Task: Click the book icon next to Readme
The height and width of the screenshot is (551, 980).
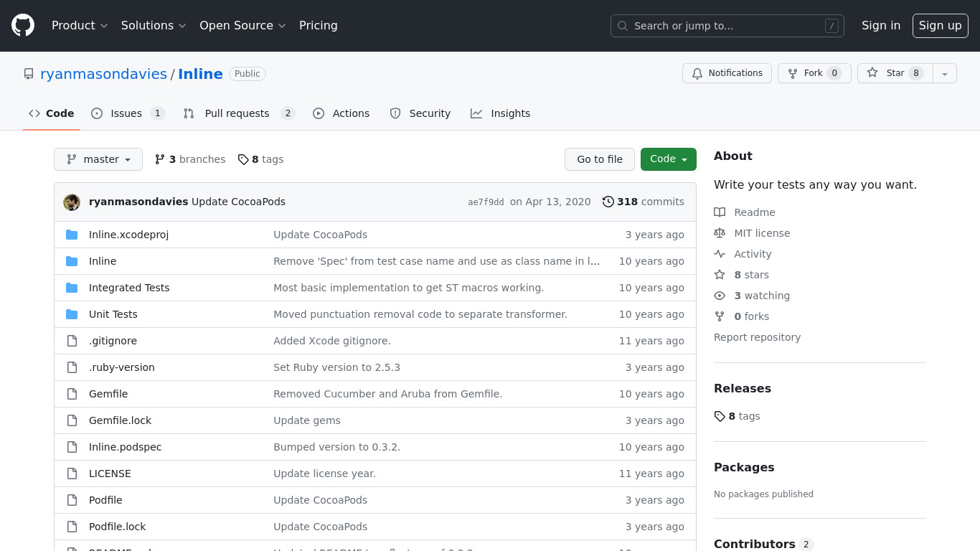Action: click(720, 212)
